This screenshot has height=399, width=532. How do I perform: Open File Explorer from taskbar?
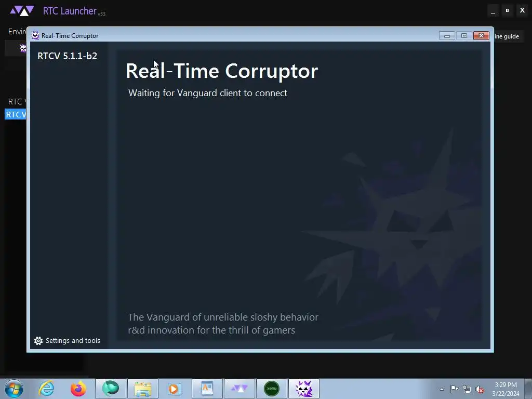point(143,389)
